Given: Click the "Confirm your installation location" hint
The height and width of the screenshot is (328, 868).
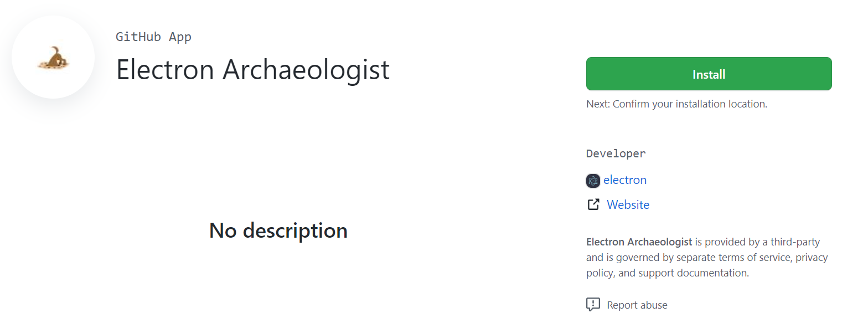Looking at the screenshot, I should 690,104.
